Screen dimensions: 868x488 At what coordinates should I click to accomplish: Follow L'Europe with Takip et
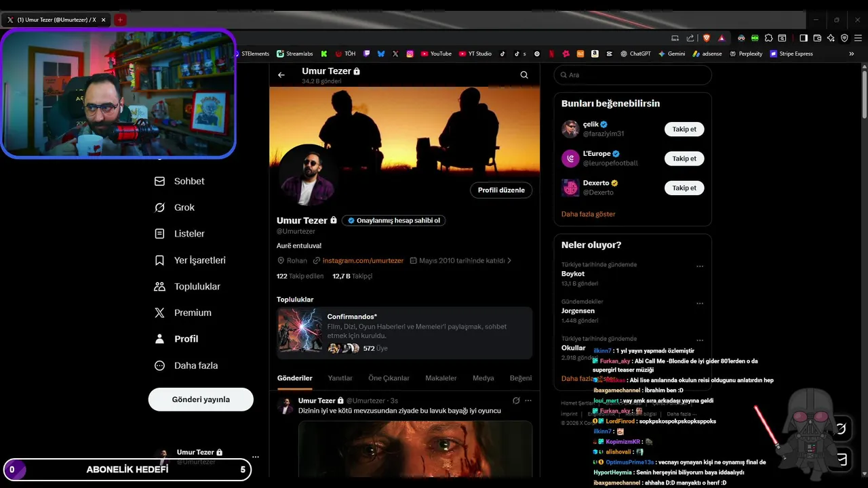click(684, 159)
